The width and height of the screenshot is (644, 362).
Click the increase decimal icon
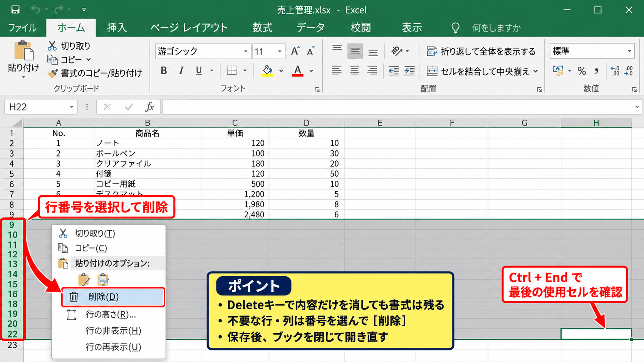(x=615, y=71)
